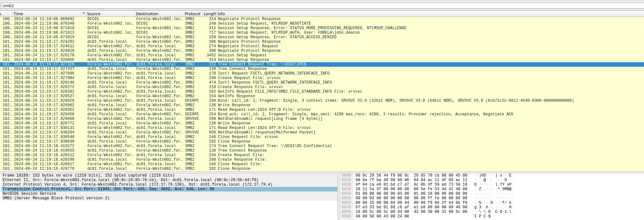The width and height of the screenshot is (644, 220).
Task: Select Close Response at 11:19:17.930630
Action: click(322, 141)
